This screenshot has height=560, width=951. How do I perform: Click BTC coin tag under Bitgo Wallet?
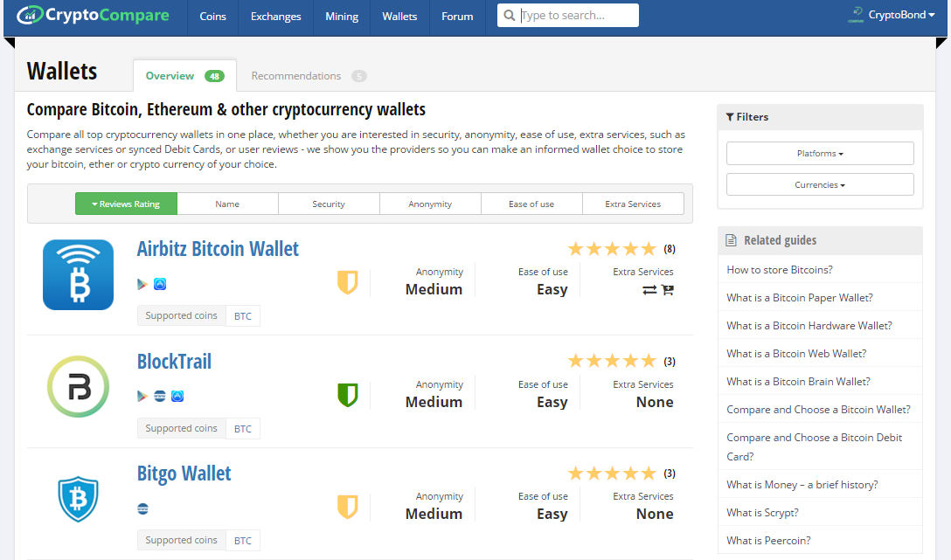tap(243, 541)
